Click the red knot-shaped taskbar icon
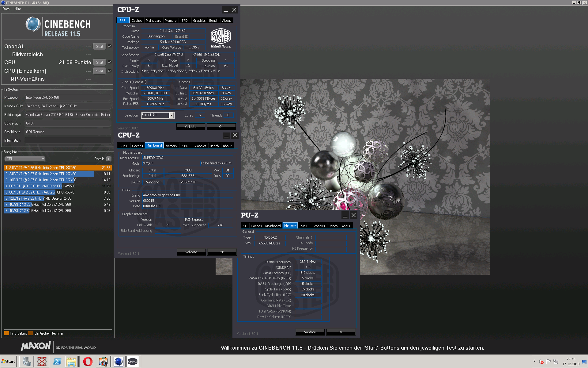This screenshot has height=368, width=588. [x=42, y=362]
